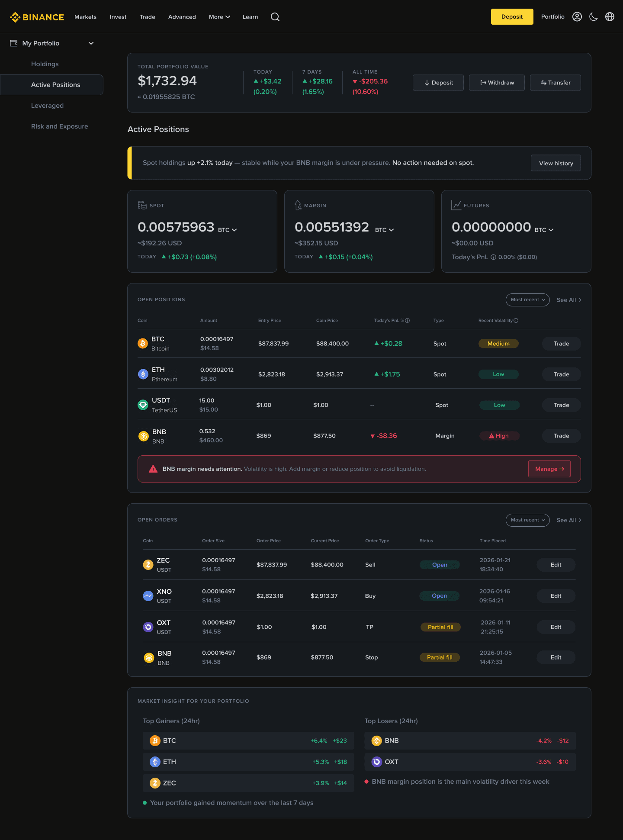This screenshot has width=623, height=840.
Task: Click Edit button for XNO order
Action: click(556, 596)
